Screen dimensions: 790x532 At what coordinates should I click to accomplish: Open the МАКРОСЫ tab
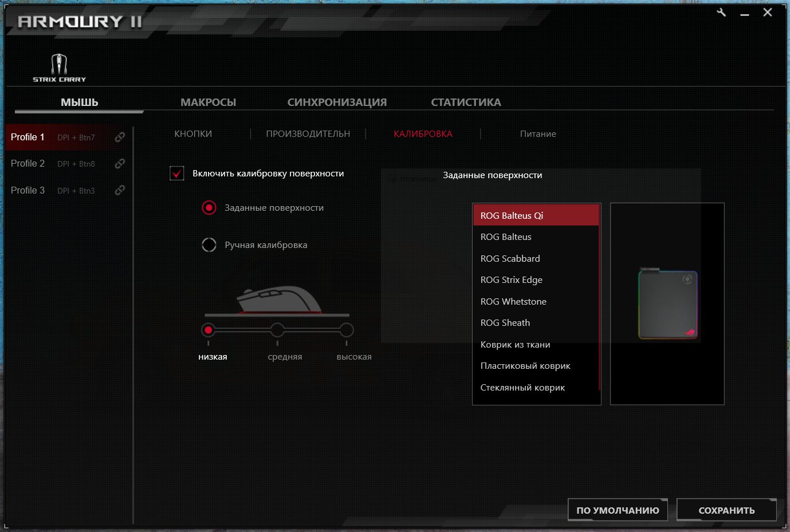[208, 102]
